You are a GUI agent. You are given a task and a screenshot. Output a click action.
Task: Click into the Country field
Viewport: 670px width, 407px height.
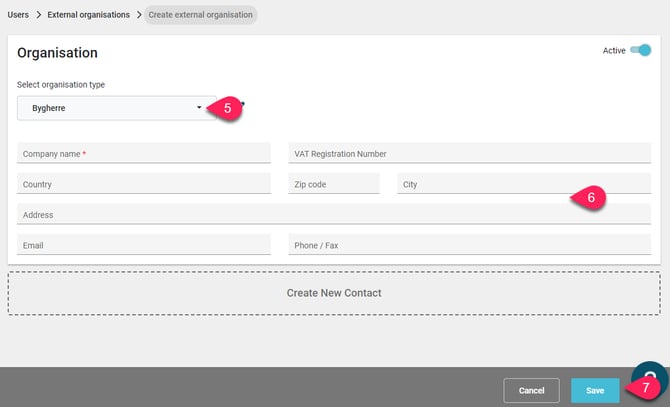click(144, 184)
